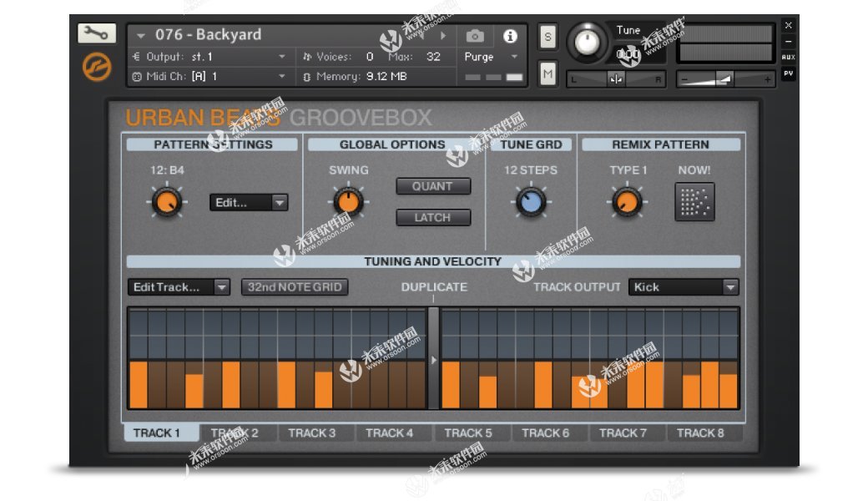Solo the instrument with S button
The width and height of the screenshot is (868, 501).
pyautogui.click(x=548, y=37)
